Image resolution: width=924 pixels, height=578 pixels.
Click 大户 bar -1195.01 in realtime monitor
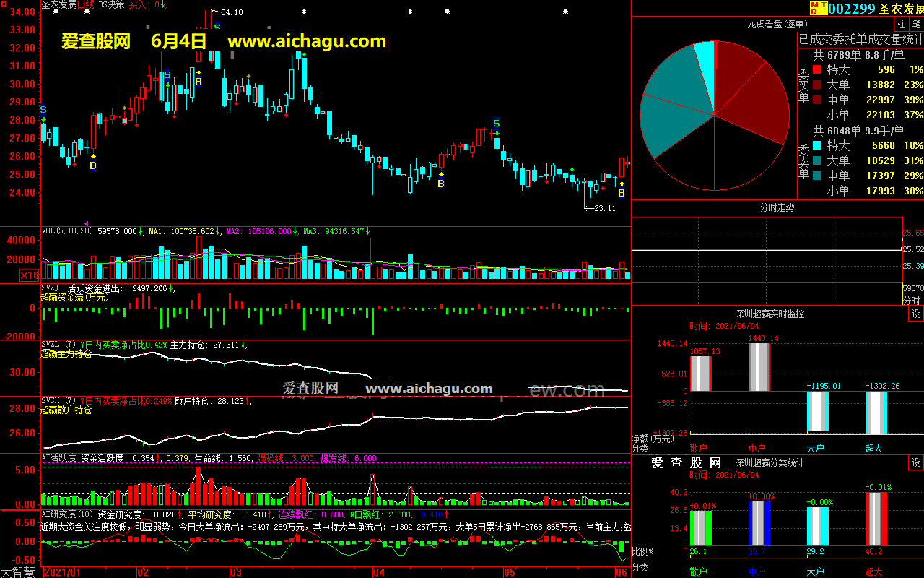click(818, 410)
